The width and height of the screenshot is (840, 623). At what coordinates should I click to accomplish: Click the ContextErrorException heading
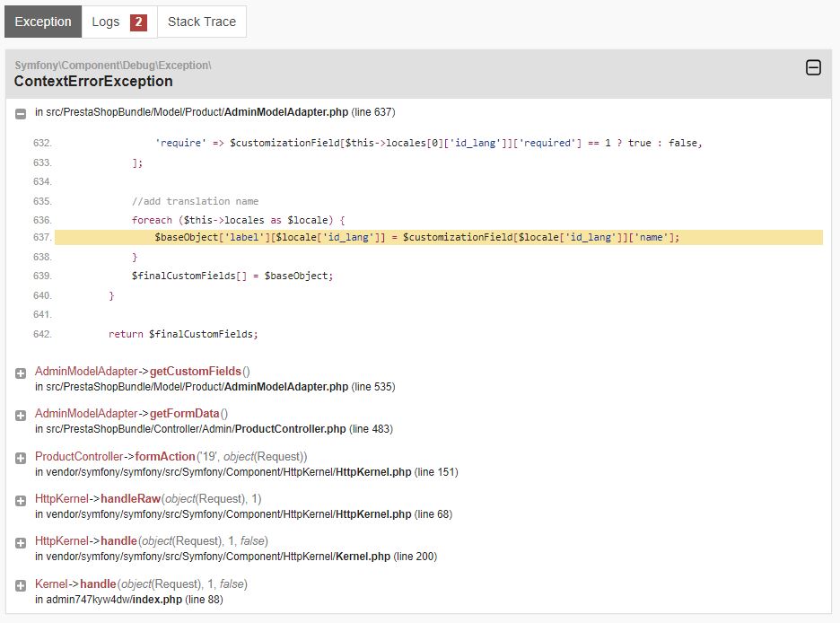(93, 82)
